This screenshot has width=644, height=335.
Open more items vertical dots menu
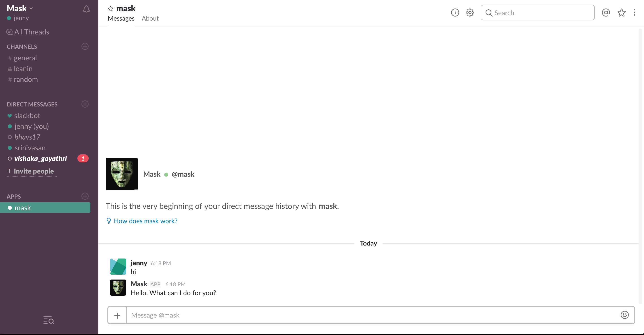click(635, 13)
